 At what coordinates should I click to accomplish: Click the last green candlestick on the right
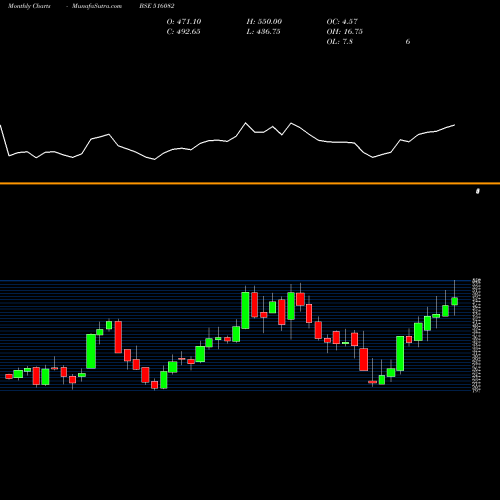click(x=454, y=301)
